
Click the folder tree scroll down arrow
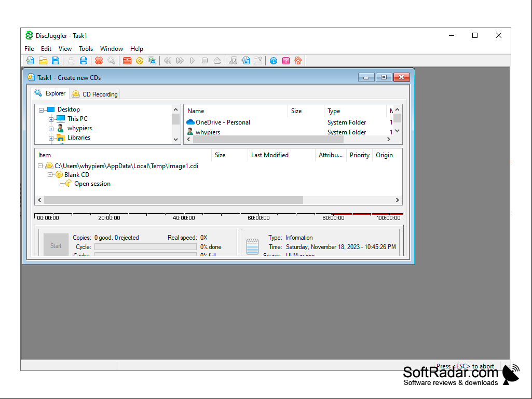point(175,139)
